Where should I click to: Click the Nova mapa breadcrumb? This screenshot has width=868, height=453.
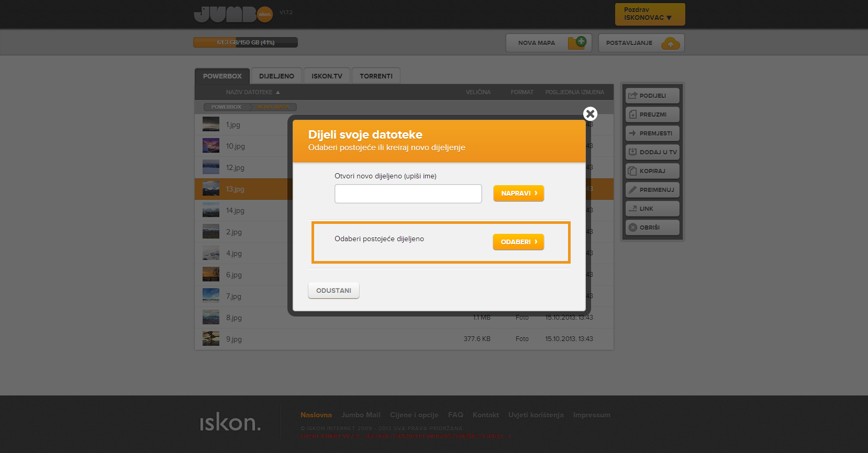(273, 107)
